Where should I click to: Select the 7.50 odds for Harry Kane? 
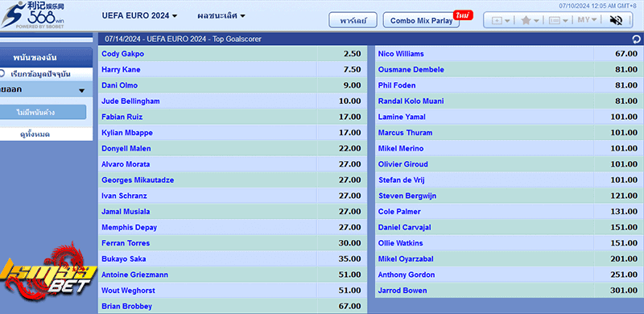352,69
